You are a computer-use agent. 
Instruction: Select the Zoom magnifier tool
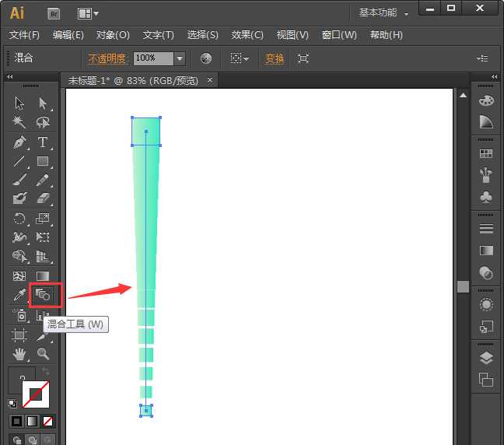click(x=43, y=354)
